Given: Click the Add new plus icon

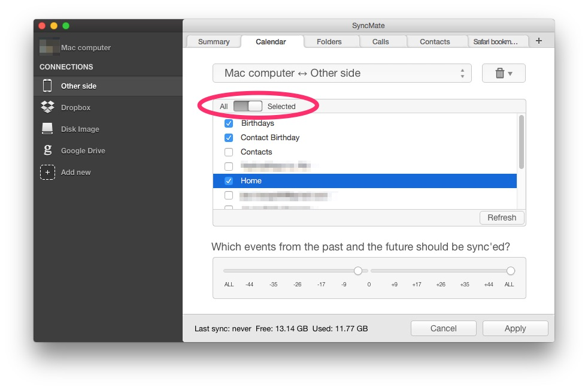Looking at the screenshot, I should click(48, 173).
